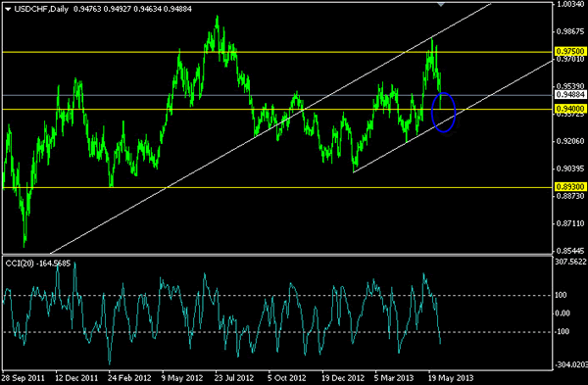Click the CCI(20) -164.5685 indicator label
This screenshot has width=588, height=385.
coord(38,264)
